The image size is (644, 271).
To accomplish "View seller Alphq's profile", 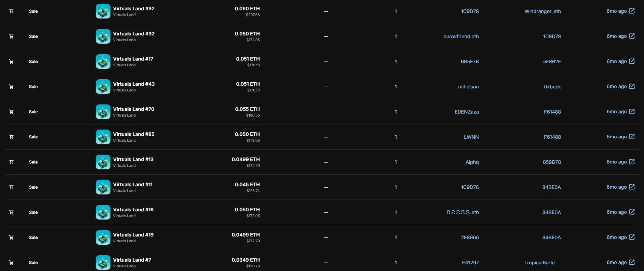I will point(472,162).
